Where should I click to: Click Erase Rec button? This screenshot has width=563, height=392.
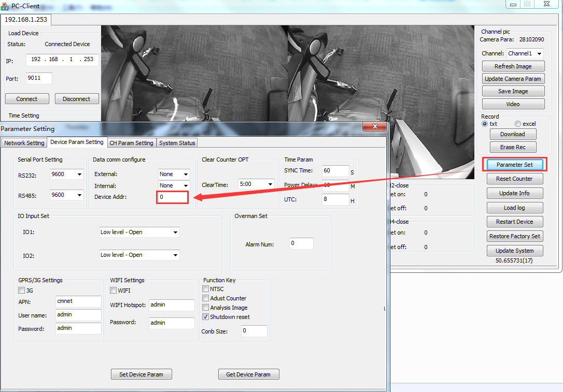point(513,147)
